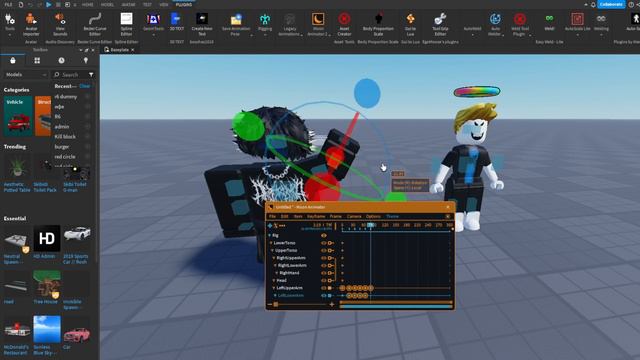The height and width of the screenshot is (360, 640).
Task: Expand the AutoWeld dropdown arrow
Action: tap(472, 35)
